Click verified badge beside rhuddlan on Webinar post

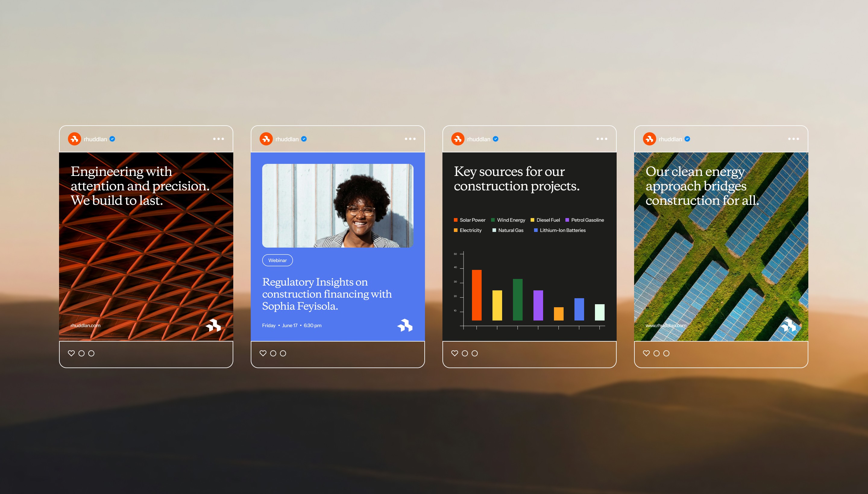[304, 139]
